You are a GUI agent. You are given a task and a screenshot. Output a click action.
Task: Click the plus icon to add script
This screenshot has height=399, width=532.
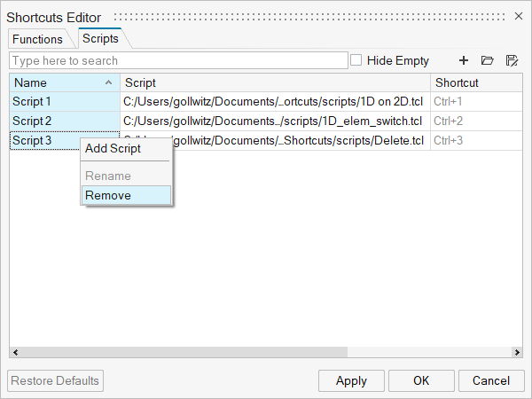pos(464,60)
